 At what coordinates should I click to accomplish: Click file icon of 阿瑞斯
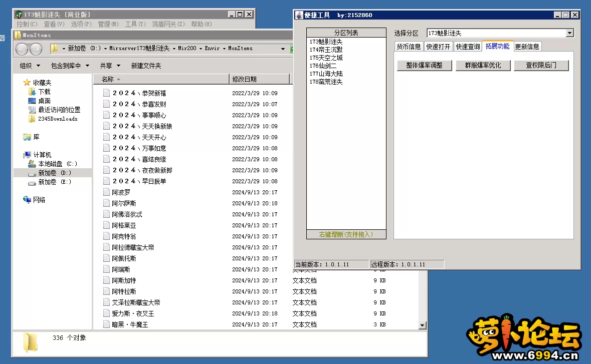(x=106, y=269)
